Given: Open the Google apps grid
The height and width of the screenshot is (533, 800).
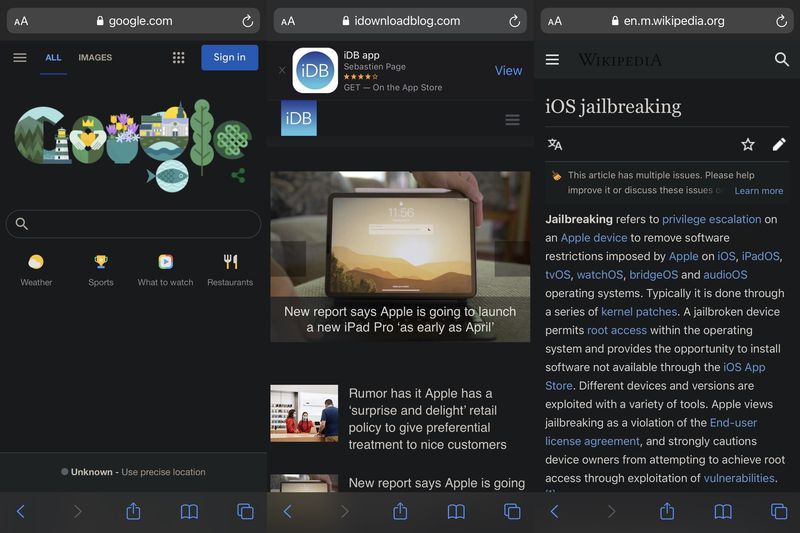Looking at the screenshot, I should 179,58.
